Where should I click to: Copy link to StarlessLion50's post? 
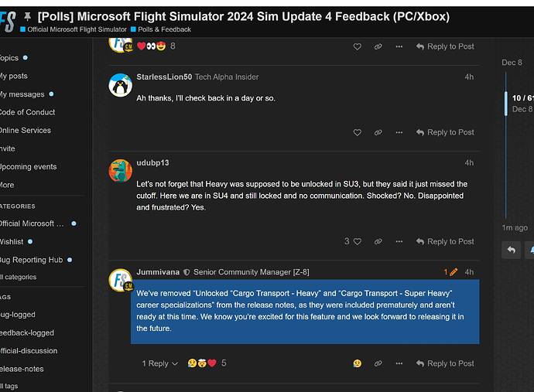[x=378, y=132]
